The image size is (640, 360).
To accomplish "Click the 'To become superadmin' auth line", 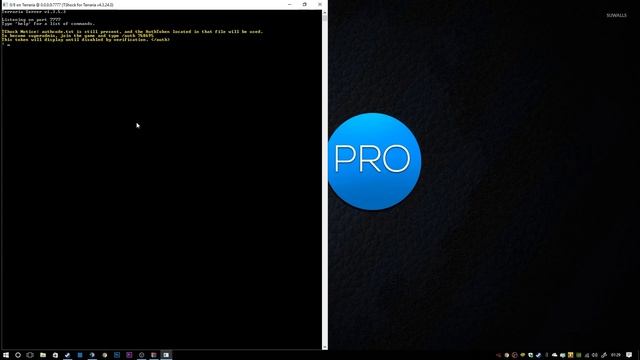I will tap(78, 36).
